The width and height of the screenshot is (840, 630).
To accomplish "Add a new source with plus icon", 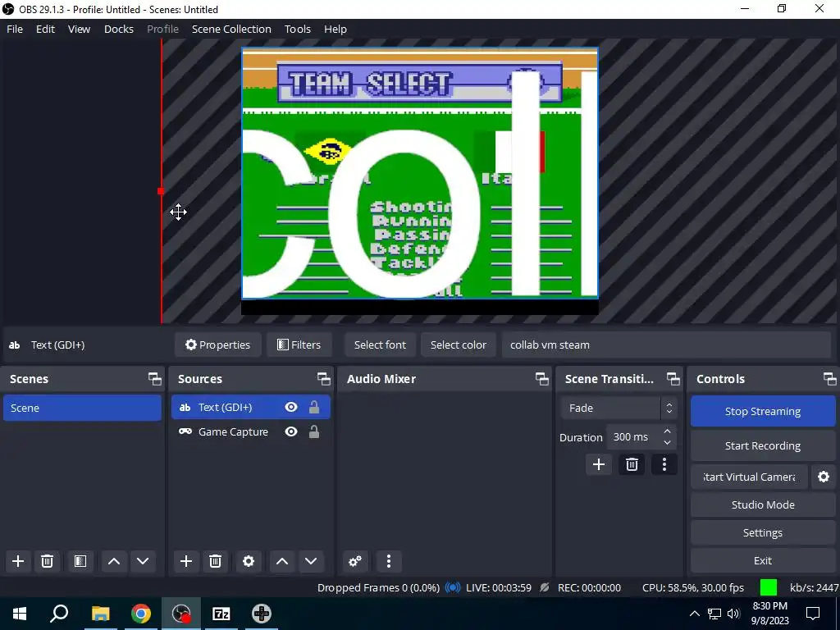I will pyautogui.click(x=186, y=561).
